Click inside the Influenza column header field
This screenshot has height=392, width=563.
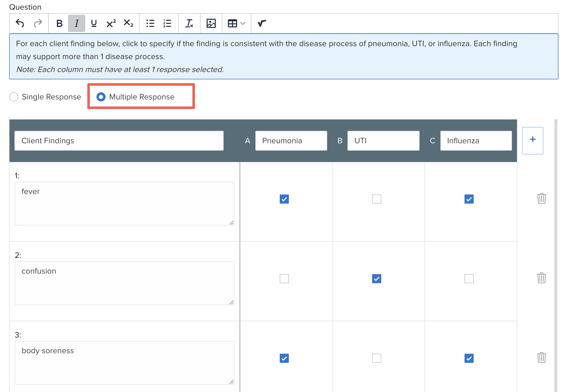click(x=476, y=140)
